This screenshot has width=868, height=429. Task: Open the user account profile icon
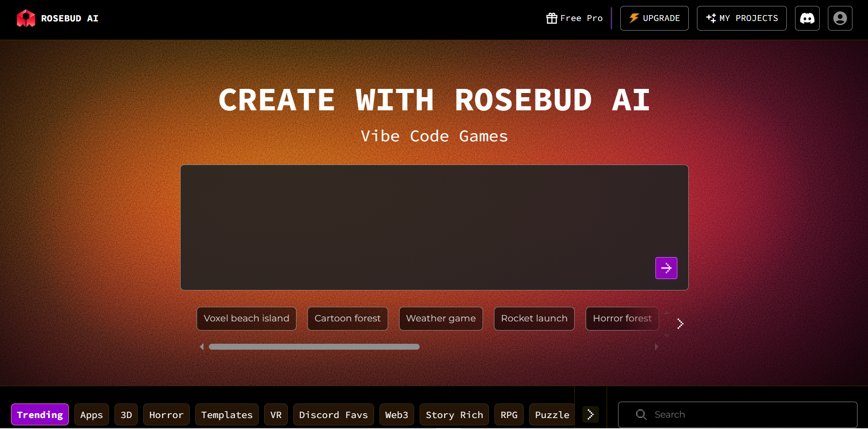point(840,18)
